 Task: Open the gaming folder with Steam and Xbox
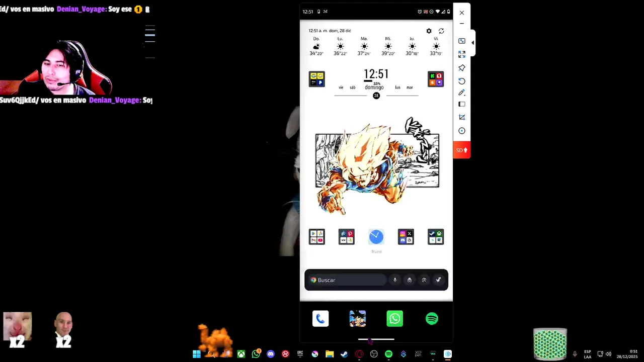(436, 237)
